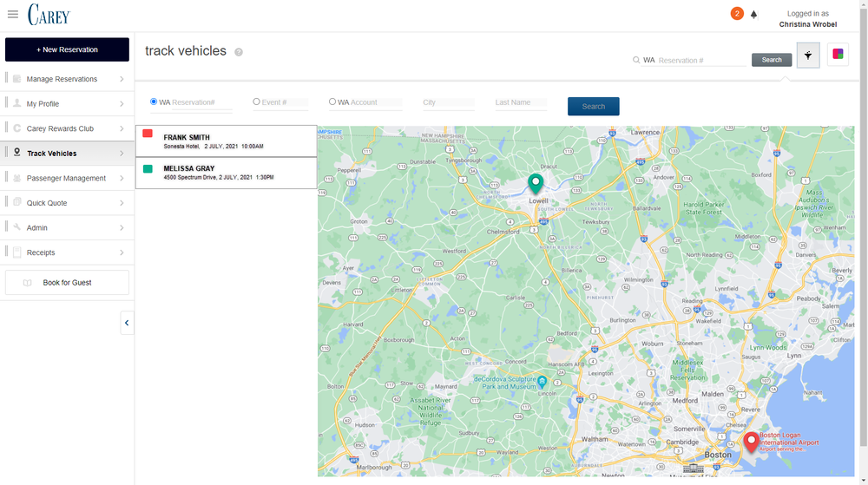Open the Quick Quote menu item
This screenshot has width=868, height=485.
point(47,203)
